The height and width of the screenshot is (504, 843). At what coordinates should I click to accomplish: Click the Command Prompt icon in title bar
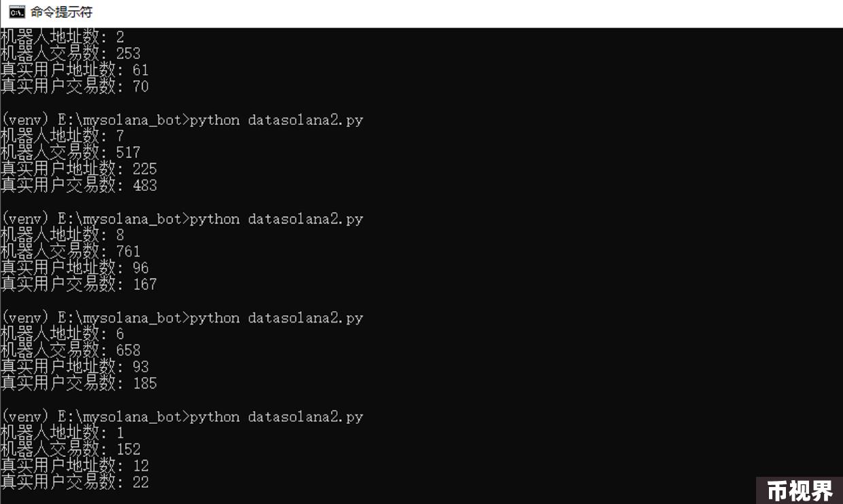pyautogui.click(x=17, y=12)
